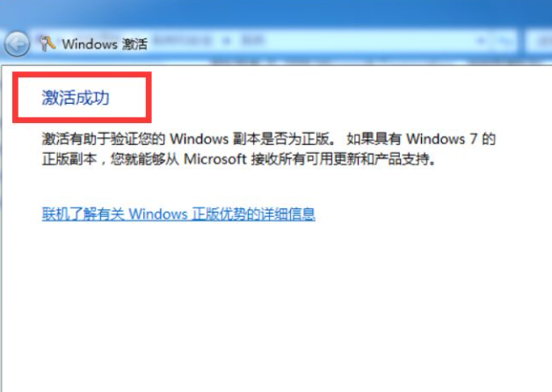Click the blurred breadcrumb separator arrow behind the title
The image size is (552, 392).
(x=227, y=40)
